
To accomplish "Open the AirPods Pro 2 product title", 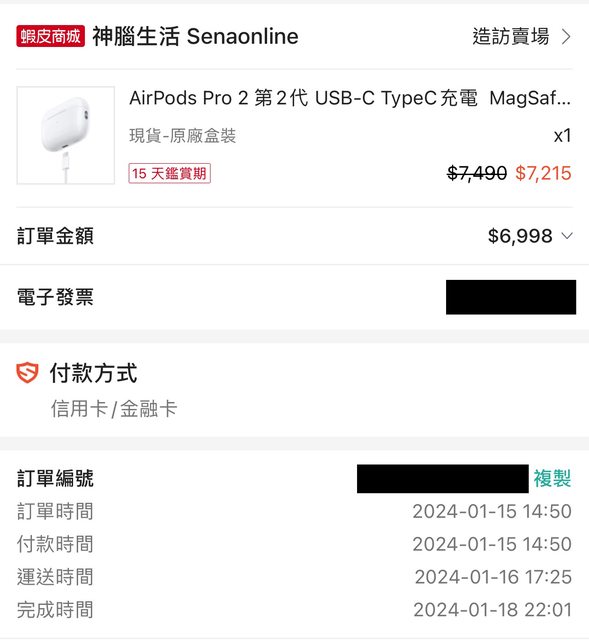I will click(350, 98).
